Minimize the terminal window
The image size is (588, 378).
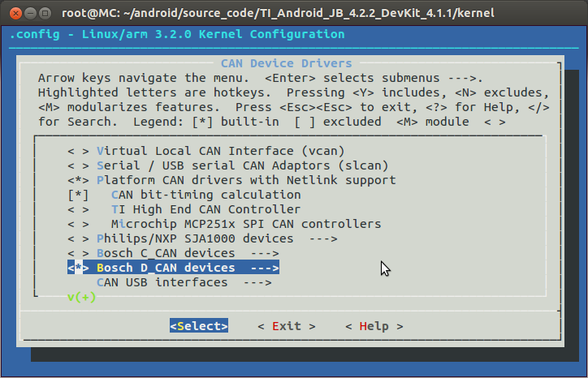(30, 14)
